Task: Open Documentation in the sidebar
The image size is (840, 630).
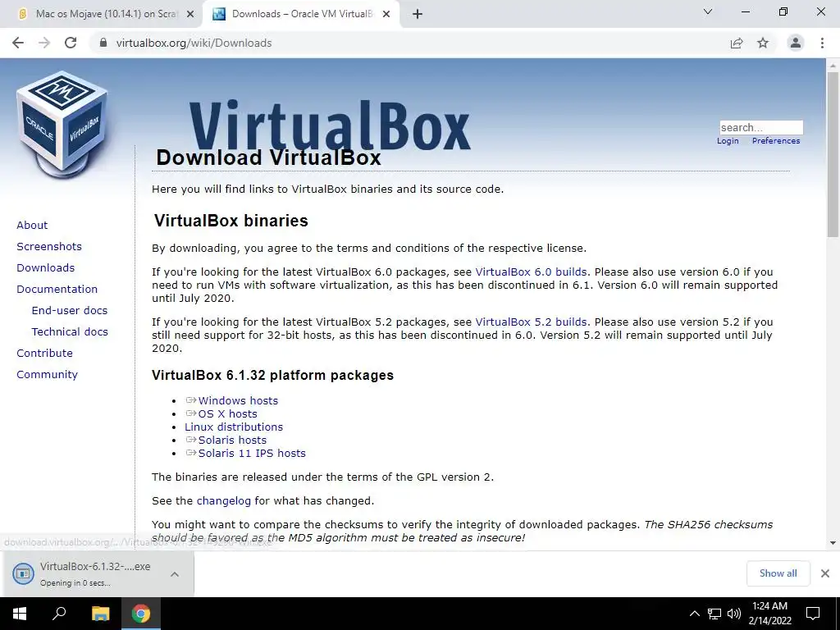Action: (x=57, y=290)
